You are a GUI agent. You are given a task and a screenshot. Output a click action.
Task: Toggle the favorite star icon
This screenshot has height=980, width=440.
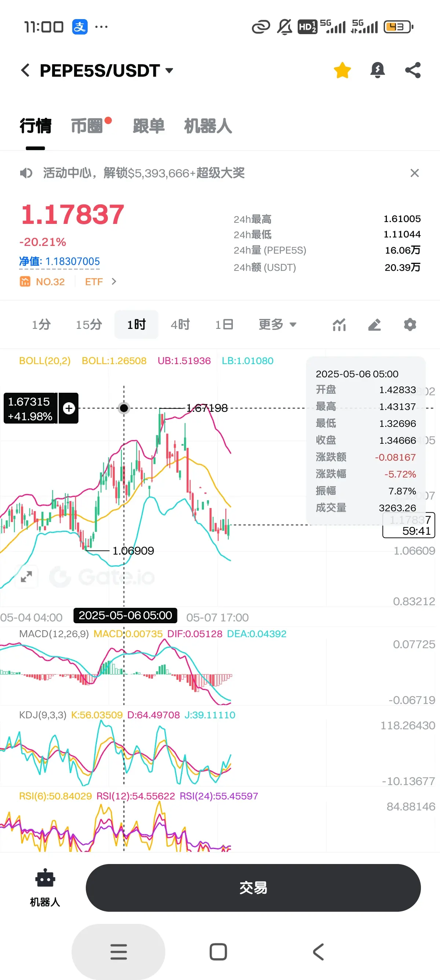coord(342,70)
